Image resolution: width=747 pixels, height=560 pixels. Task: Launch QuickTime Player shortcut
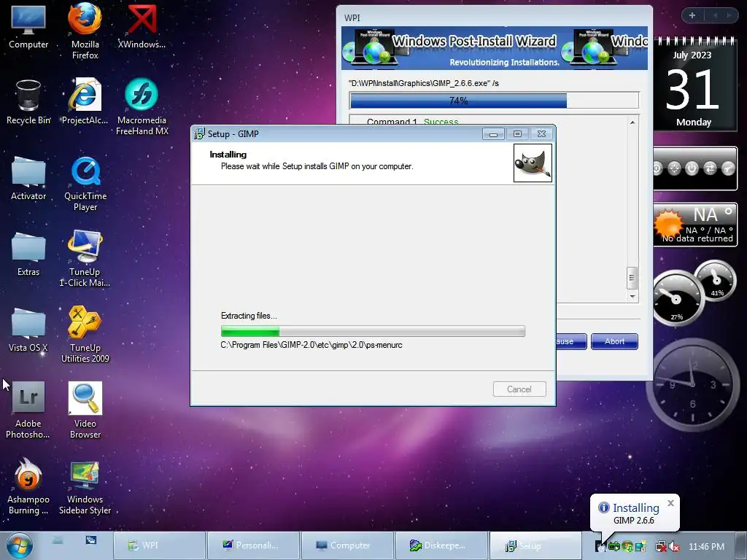(85, 183)
